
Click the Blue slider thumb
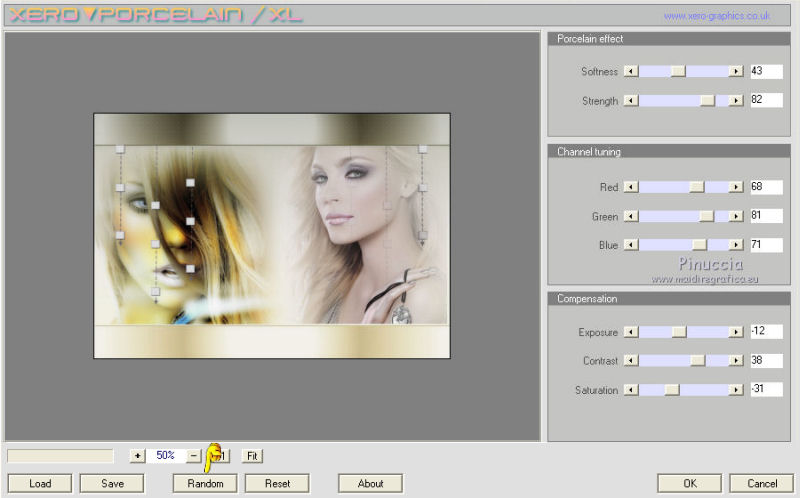(x=699, y=245)
